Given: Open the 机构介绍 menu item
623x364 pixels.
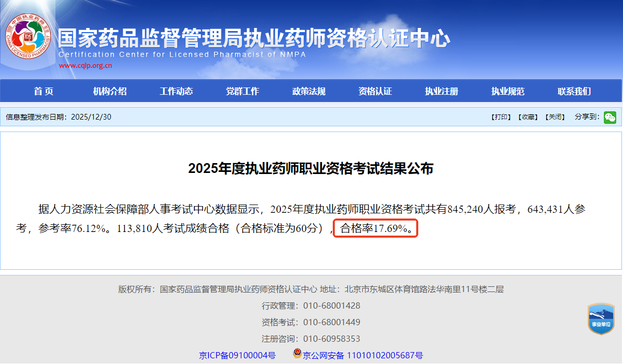Looking at the screenshot, I should pyautogui.click(x=110, y=92).
